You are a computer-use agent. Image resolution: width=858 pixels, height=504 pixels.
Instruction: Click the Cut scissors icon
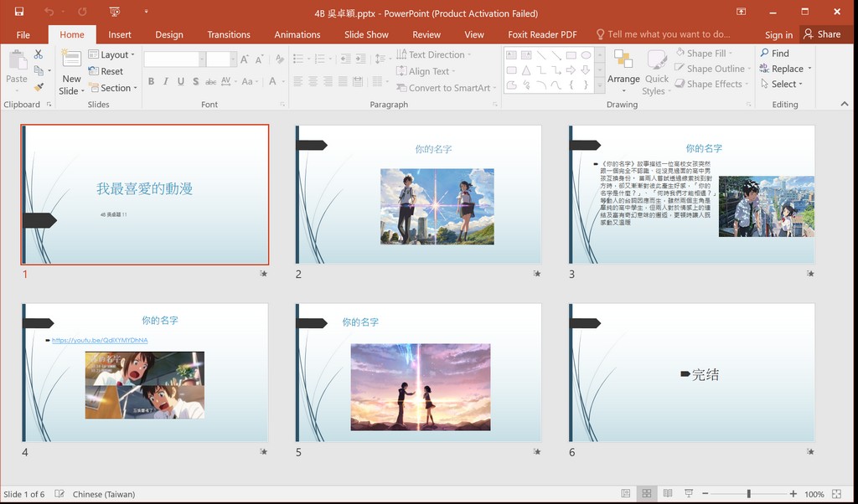39,54
